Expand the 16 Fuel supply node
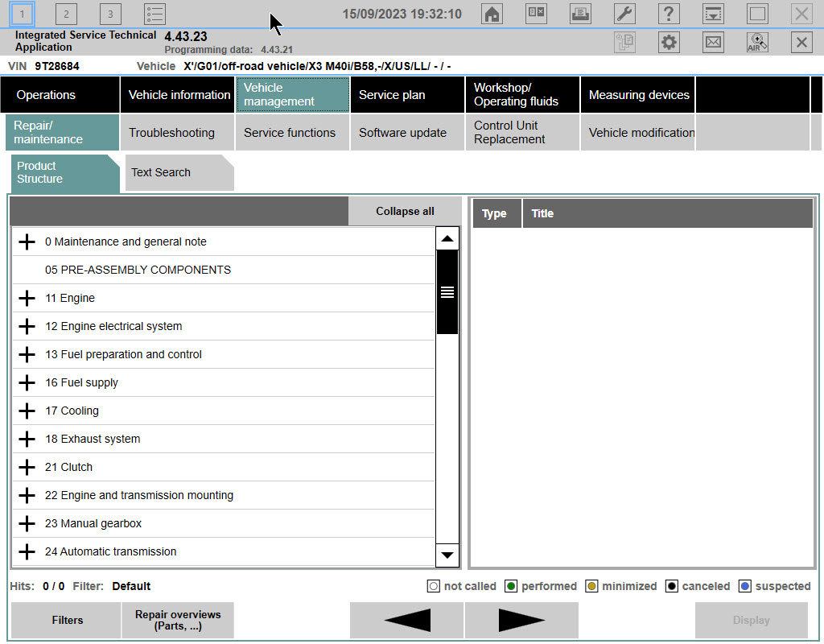The height and width of the screenshot is (644, 824). point(27,382)
